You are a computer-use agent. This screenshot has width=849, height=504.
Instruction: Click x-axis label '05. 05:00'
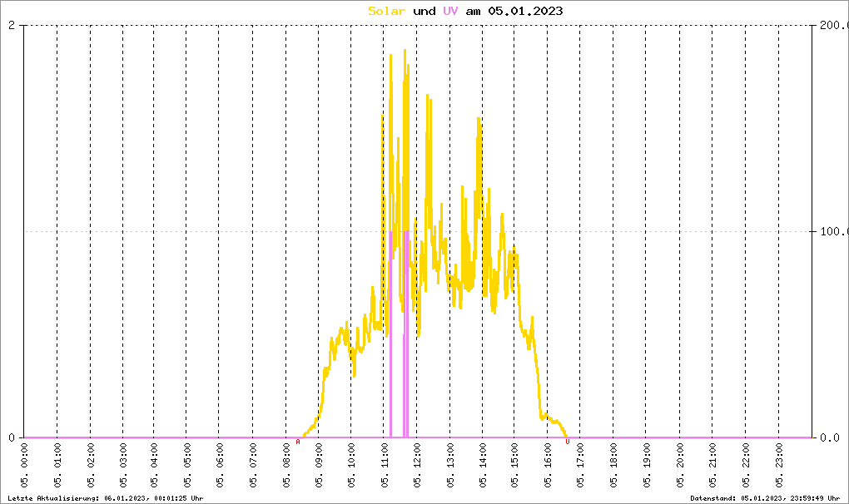tap(186, 466)
